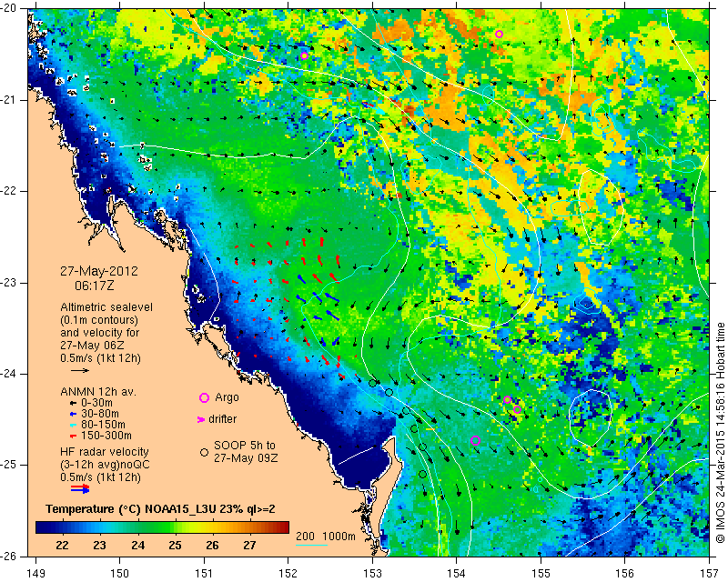Viewport: 728px width, 582px height.
Task: Select the black altimetric velocity scale arrow
Action: click(80, 370)
